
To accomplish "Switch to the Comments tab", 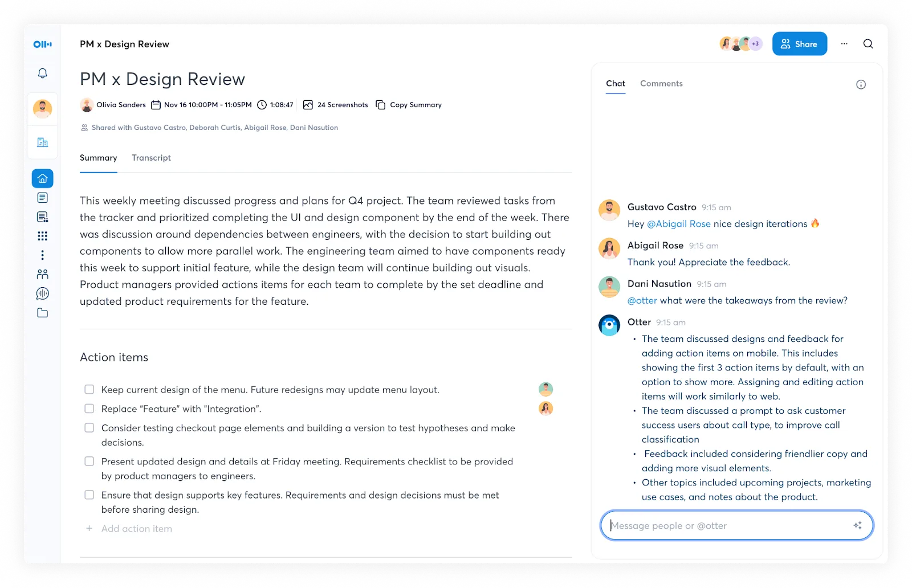I will pyautogui.click(x=661, y=83).
